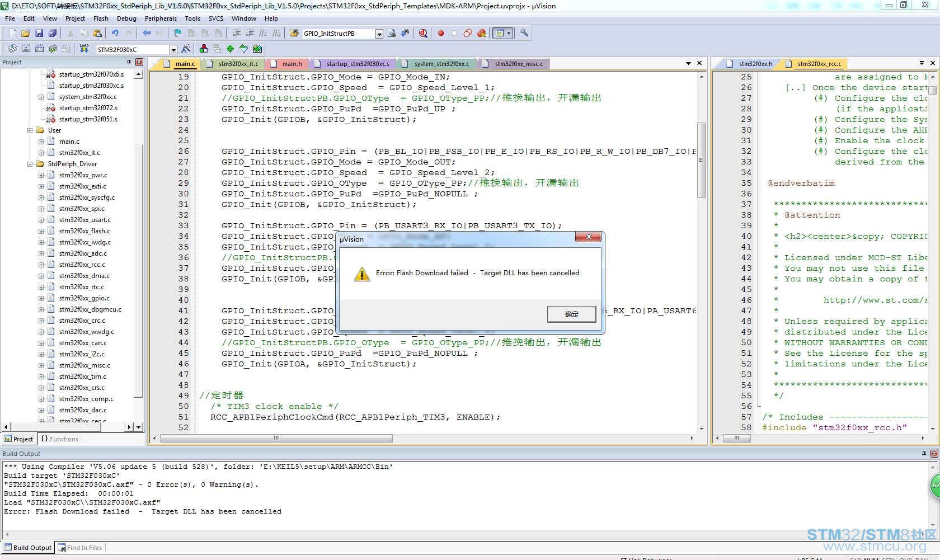The width and height of the screenshot is (940, 560).
Task: Translate current file icon
Action: click(12, 49)
